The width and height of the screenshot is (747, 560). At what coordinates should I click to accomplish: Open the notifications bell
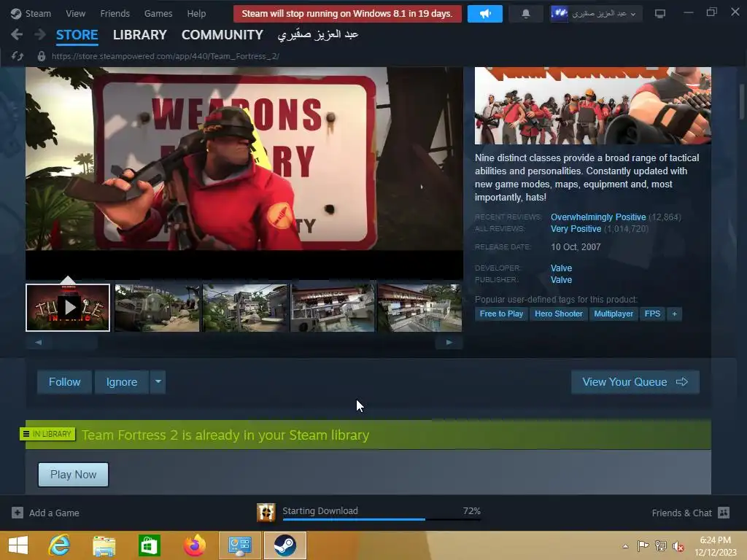point(525,13)
